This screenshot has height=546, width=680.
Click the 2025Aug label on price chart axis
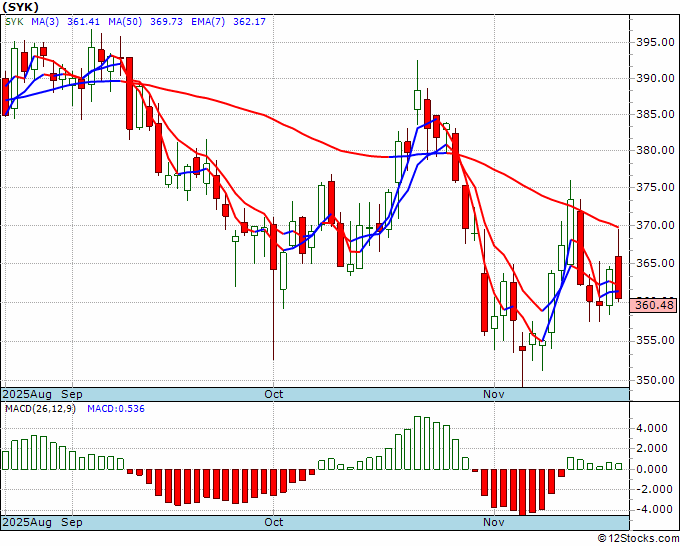click(x=27, y=394)
